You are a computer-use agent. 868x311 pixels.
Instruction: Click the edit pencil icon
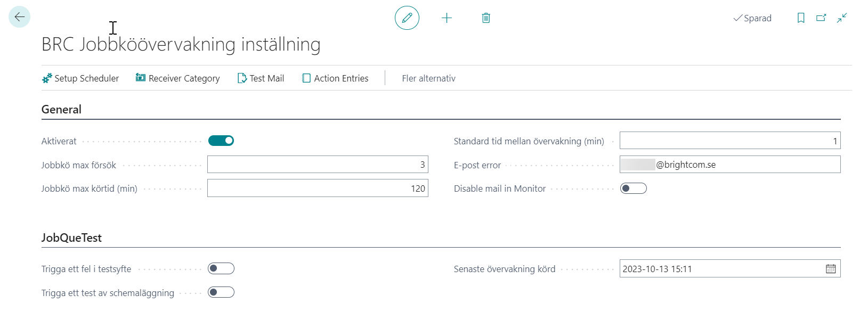pyautogui.click(x=407, y=18)
